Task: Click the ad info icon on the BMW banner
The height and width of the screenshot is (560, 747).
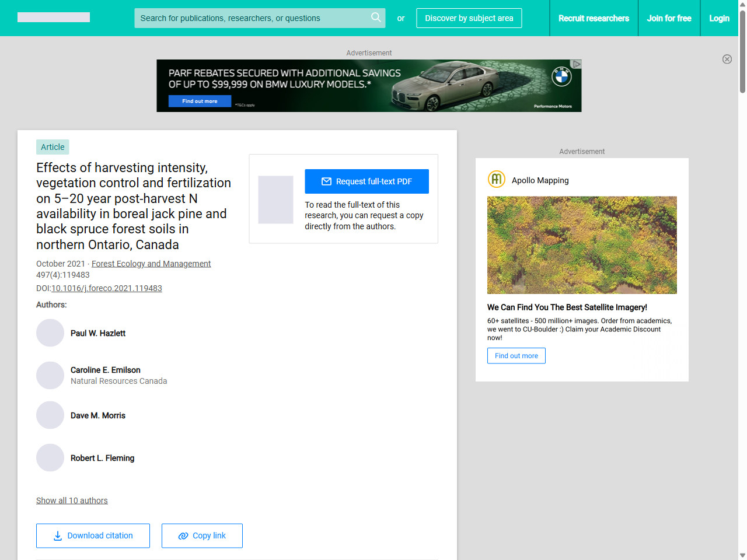Action: [577, 63]
